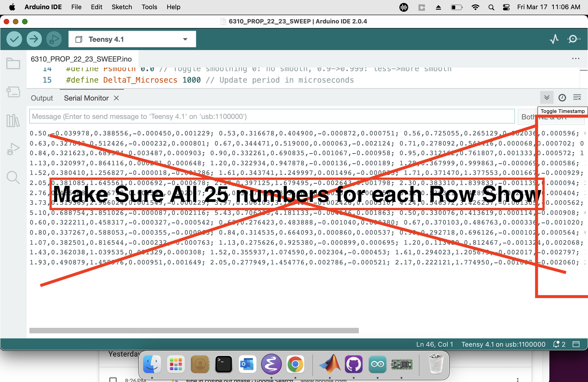
Task: Click the serial message input field
Action: [272, 116]
